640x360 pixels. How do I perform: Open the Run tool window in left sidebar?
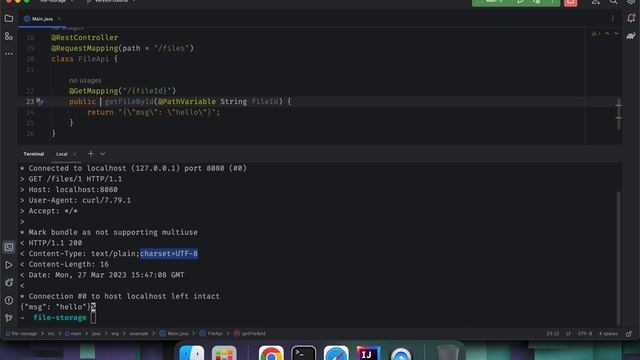click(9, 265)
